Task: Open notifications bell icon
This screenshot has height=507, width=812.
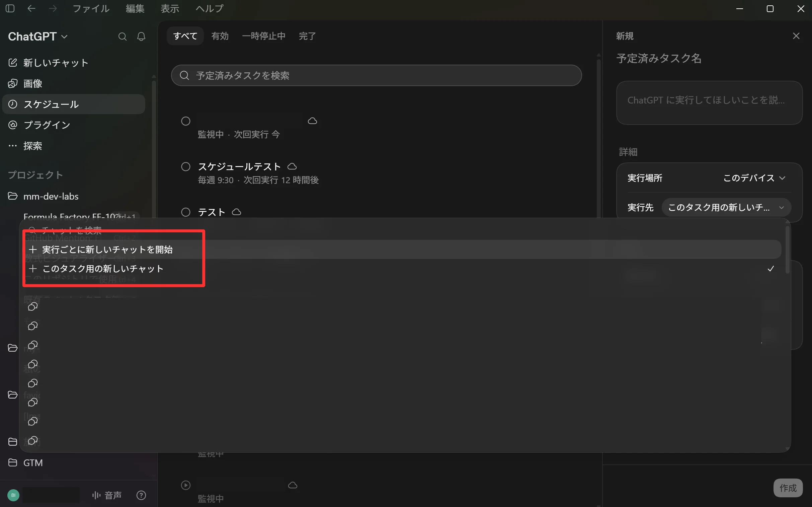Action: (x=141, y=37)
